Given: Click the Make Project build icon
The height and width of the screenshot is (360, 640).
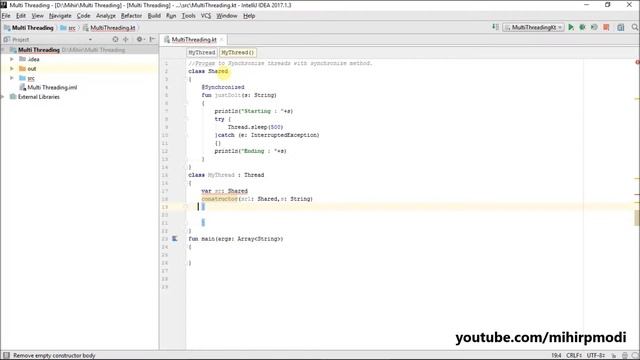Looking at the screenshot, I should pos(495,27).
